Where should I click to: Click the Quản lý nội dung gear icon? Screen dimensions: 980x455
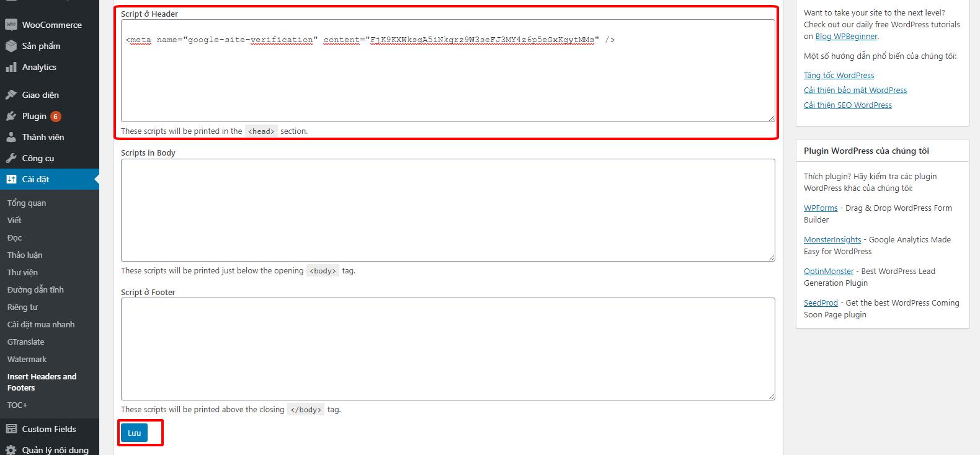[11, 450]
